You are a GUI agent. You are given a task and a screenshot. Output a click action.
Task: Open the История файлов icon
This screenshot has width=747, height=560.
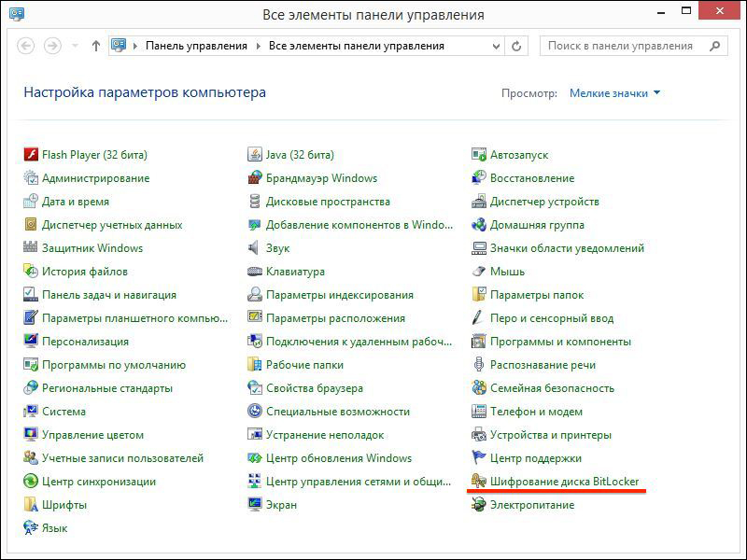click(31, 271)
